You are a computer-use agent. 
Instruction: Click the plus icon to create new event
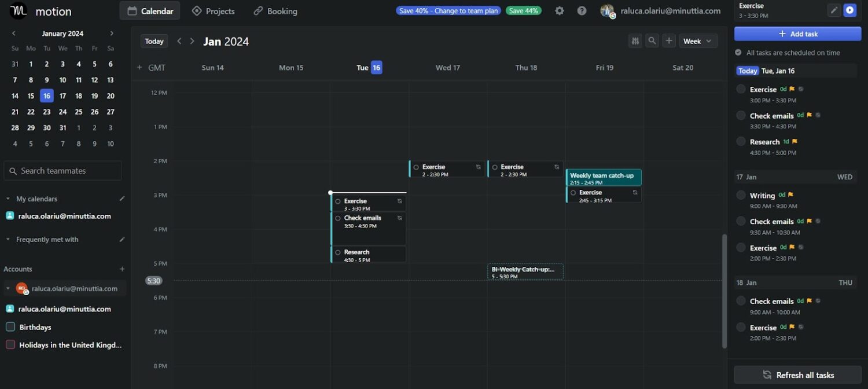(669, 41)
